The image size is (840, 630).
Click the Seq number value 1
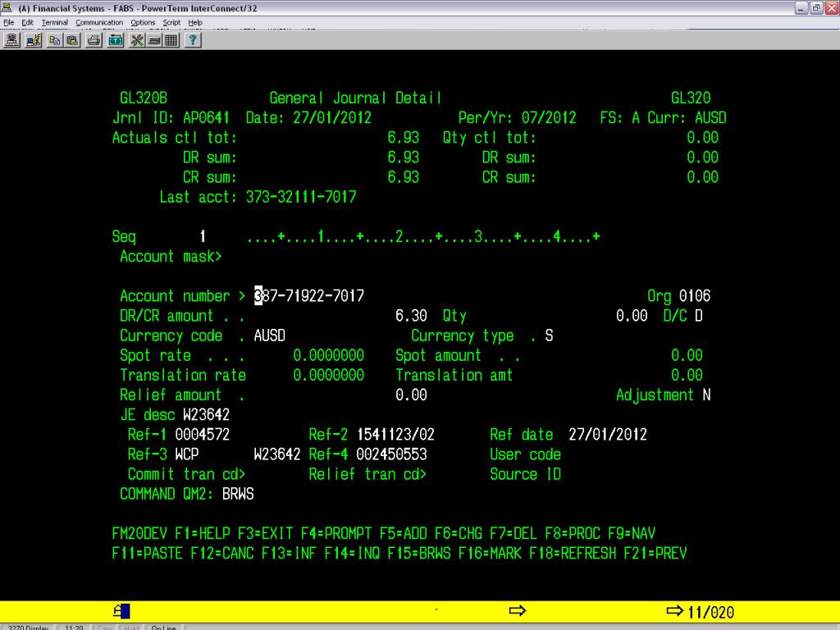pos(203,236)
